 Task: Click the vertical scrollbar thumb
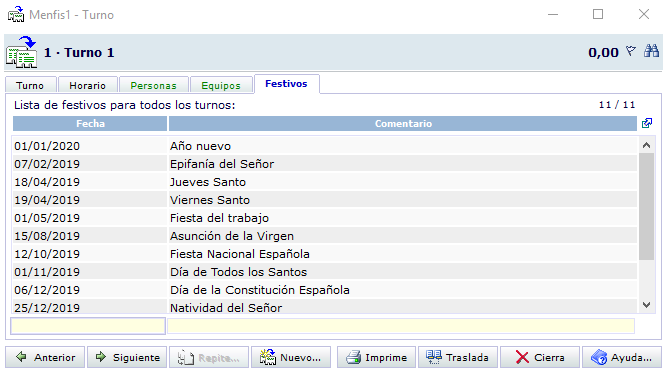tap(647, 206)
